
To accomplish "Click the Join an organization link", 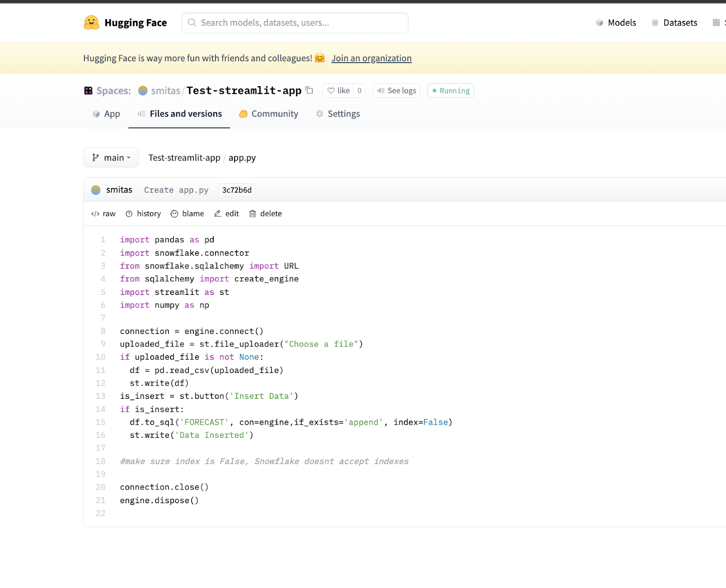I will point(371,58).
